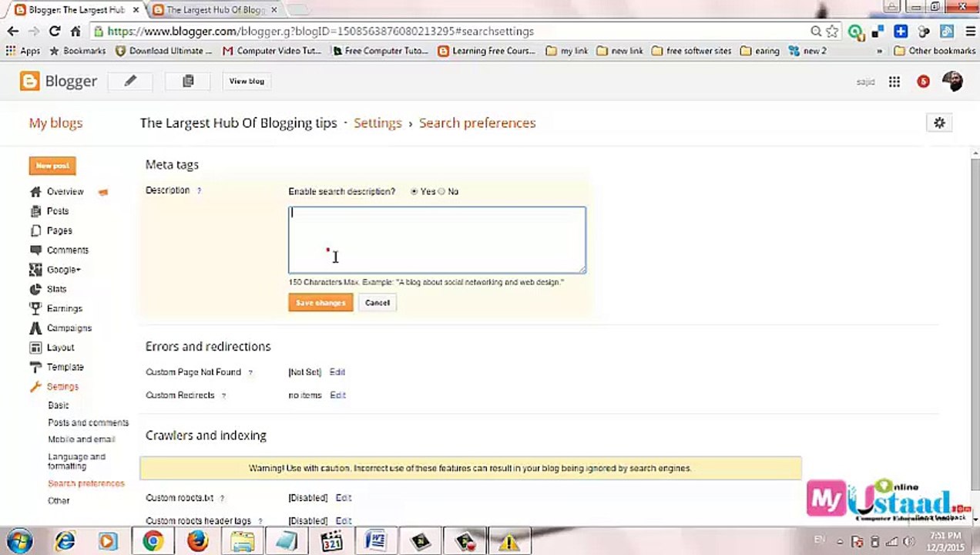Open settings gear icon at right
980x555 pixels.
(939, 123)
